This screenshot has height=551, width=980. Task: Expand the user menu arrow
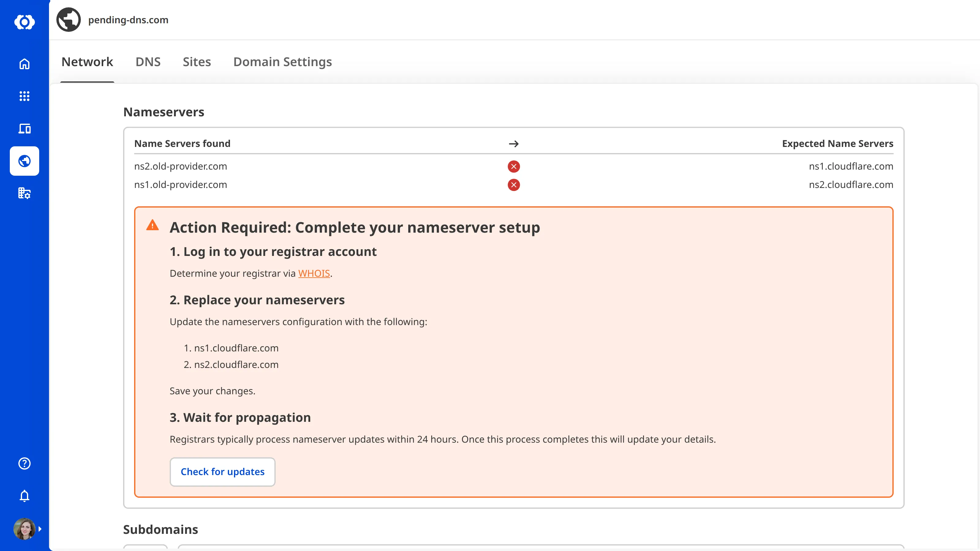coord(40,529)
